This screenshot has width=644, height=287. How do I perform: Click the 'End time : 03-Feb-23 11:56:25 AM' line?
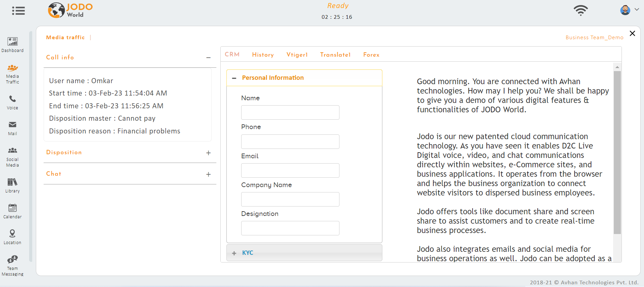pyautogui.click(x=106, y=106)
